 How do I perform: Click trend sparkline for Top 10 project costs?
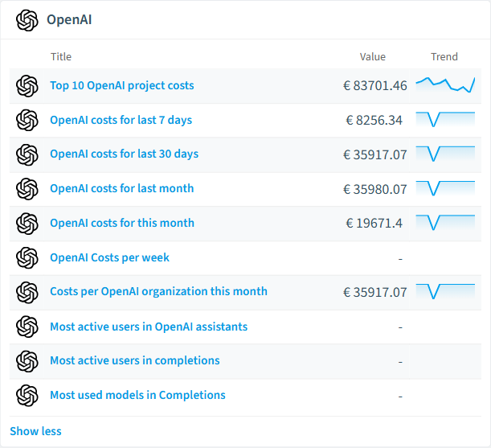[445, 85]
